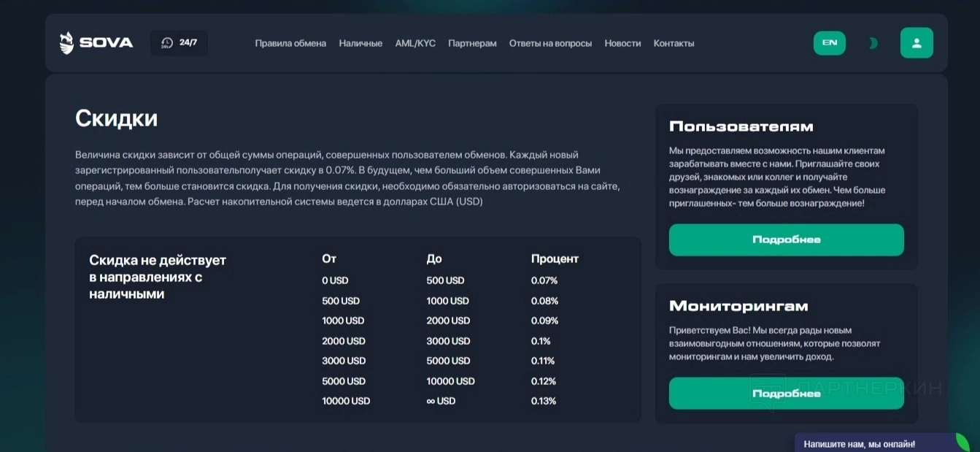The height and width of the screenshot is (452, 980).
Task: Click the SOVA owl logo icon
Action: point(66,43)
